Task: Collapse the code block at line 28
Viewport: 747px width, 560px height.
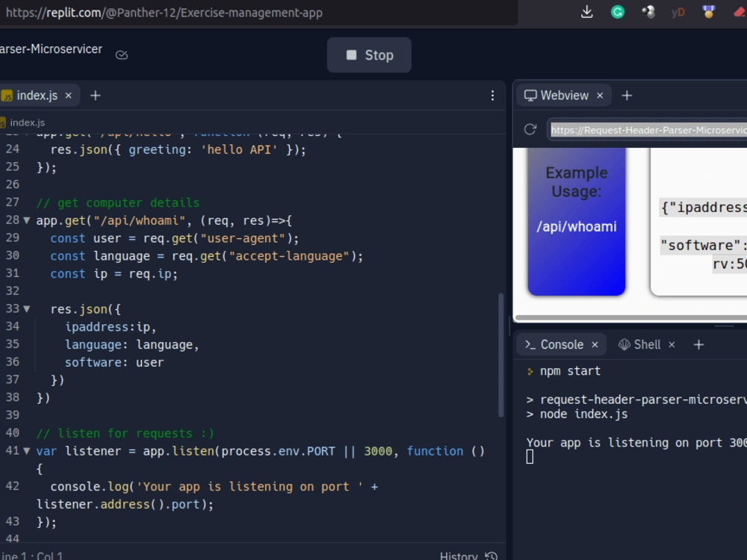Action: 27,220
